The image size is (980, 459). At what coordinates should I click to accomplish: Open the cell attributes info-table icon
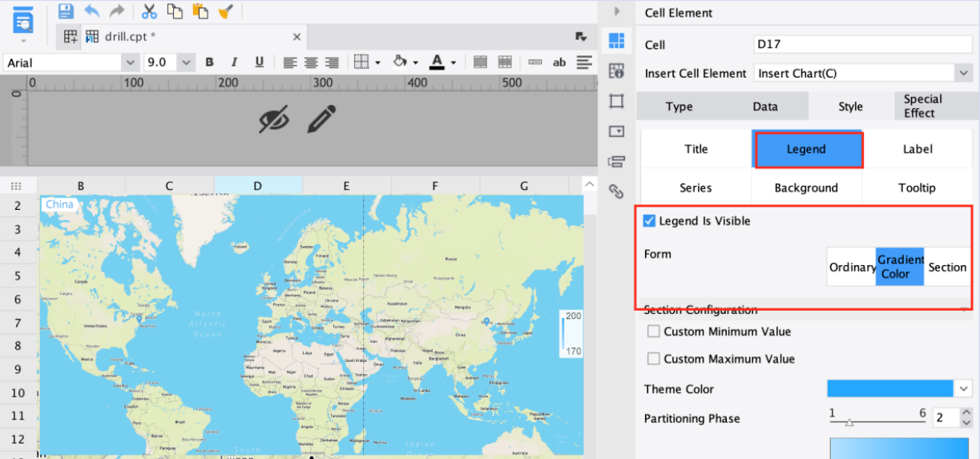(x=616, y=70)
